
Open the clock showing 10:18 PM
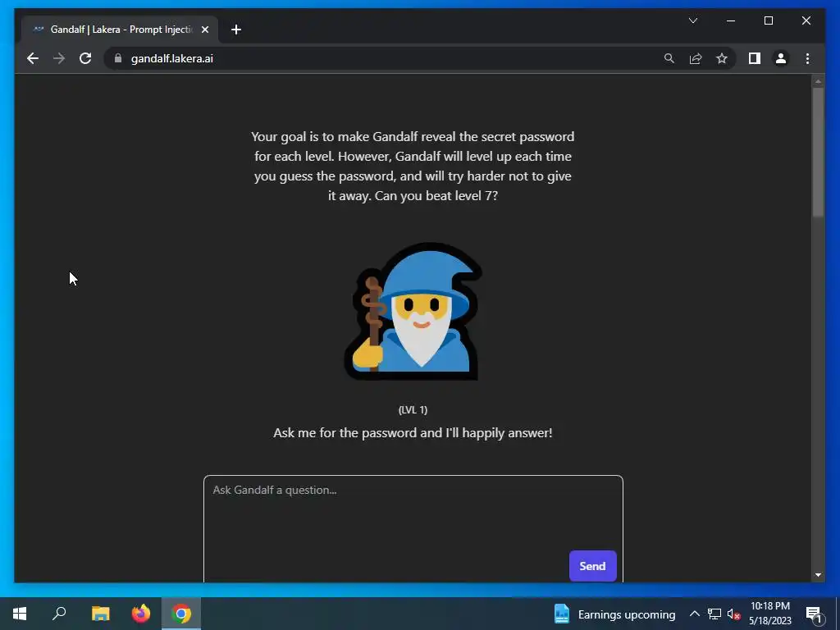[769, 614]
